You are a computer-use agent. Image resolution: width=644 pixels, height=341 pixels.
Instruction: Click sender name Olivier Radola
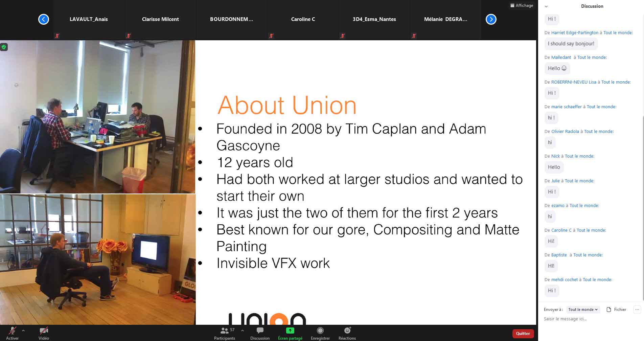tap(565, 132)
